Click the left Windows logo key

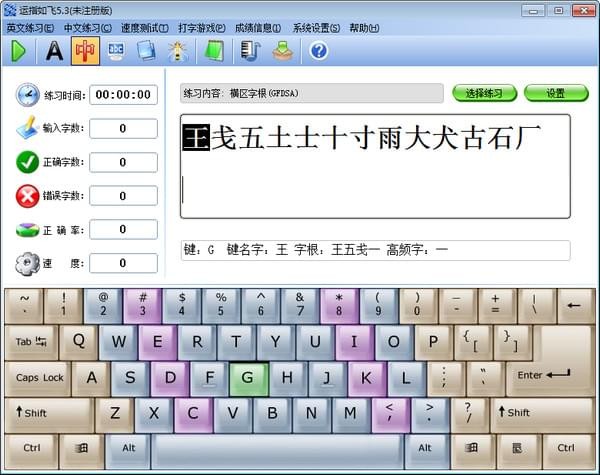coord(82,451)
